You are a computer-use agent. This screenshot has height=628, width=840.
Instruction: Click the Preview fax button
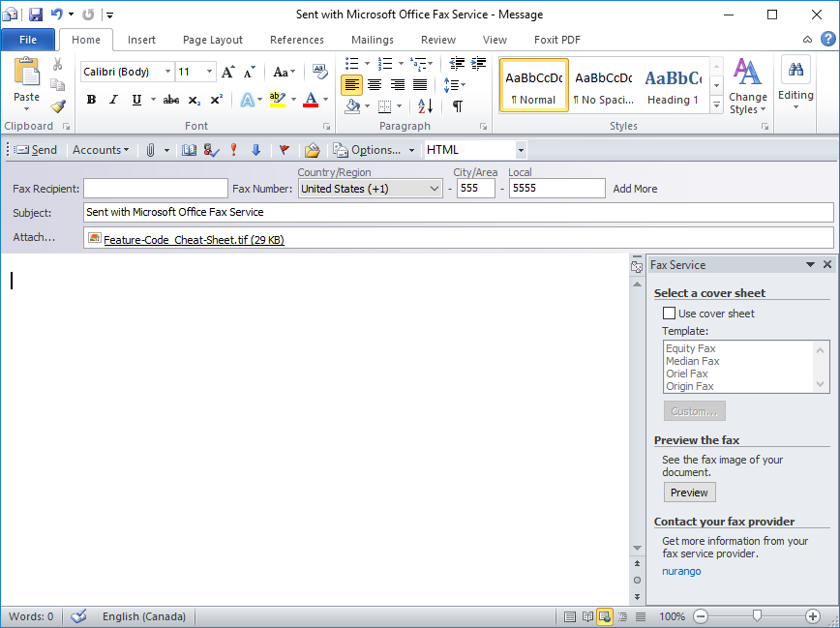click(689, 493)
